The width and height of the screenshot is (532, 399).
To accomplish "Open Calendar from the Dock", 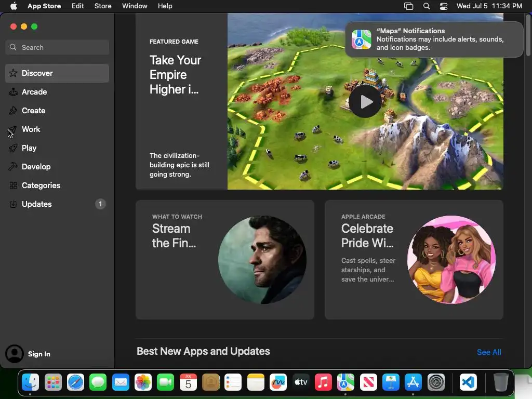I will (188, 382).
